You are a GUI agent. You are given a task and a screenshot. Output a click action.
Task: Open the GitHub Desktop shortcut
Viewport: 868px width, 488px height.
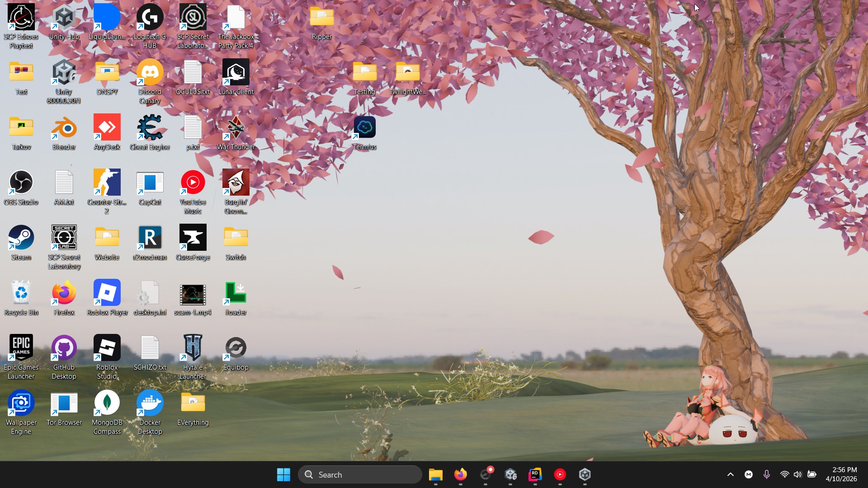64,357
